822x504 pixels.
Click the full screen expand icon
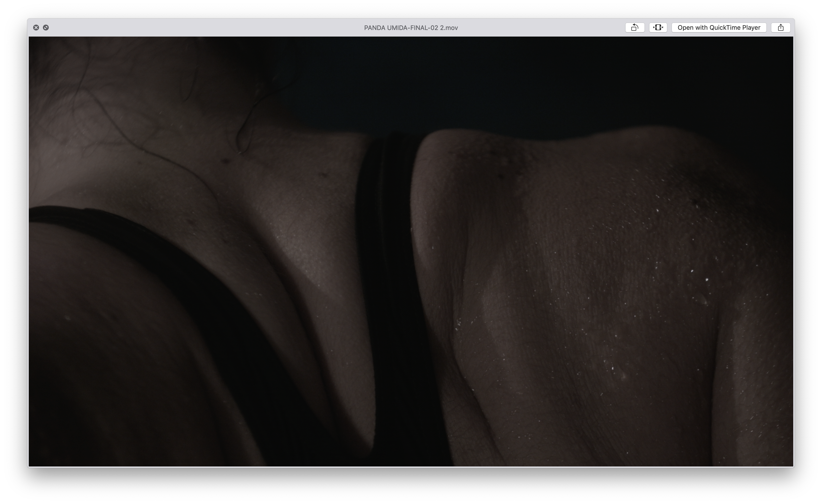46,28
